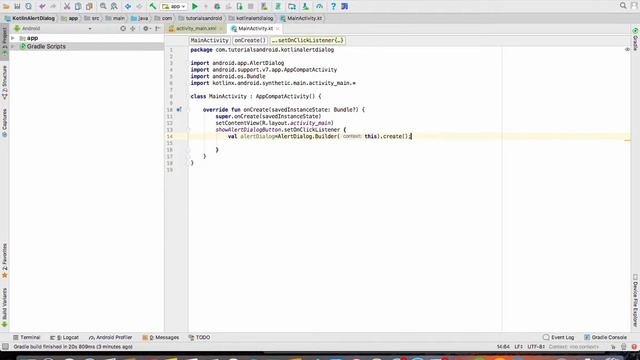Click the Debug app bug icon
Screen dimensions: 640x360
pyautogui.click(x=217, y=6)
